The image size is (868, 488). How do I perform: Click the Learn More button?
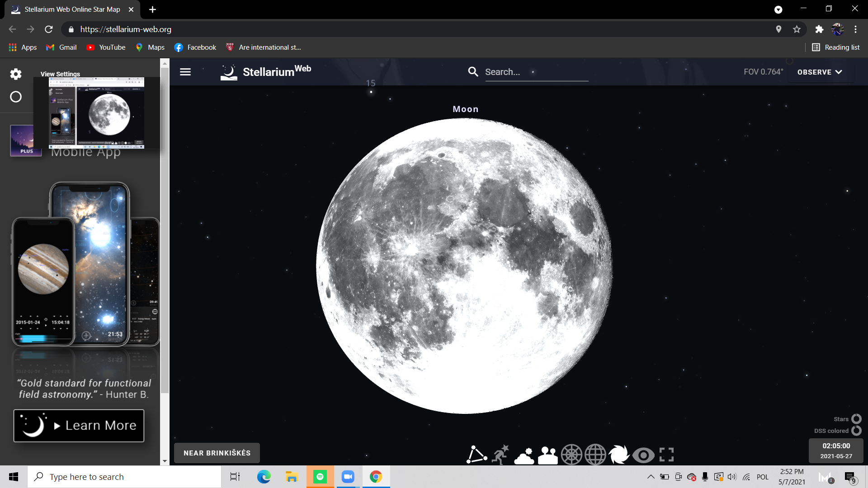[79, 426]
